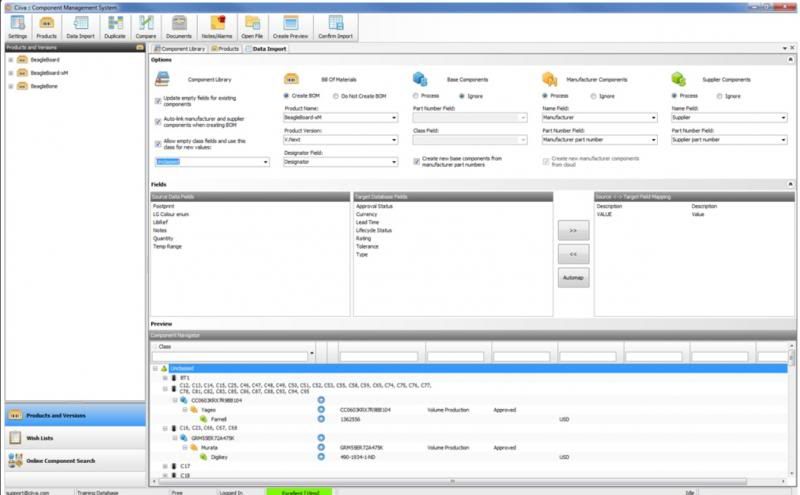This screenshot has height=495, width=800.
Task: Select 'Ignore' radio under Manufacturer Components
Action: [593, 96]
